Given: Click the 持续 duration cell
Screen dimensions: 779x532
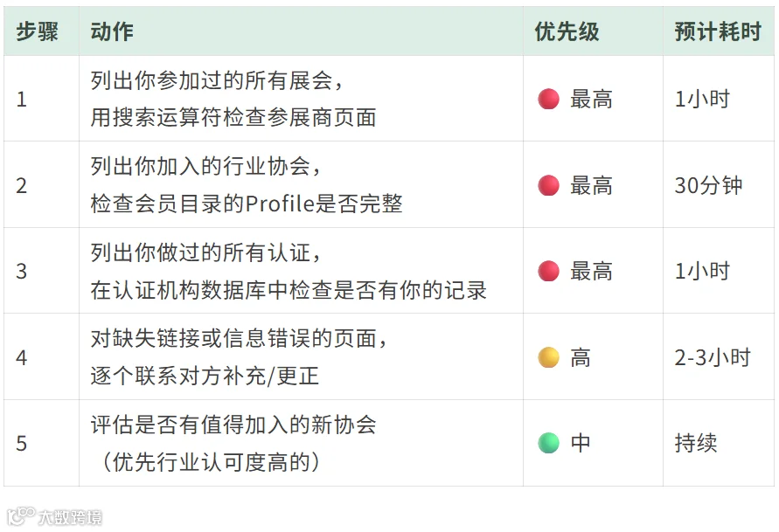Looking at the screenshot, I should (x=719, y=443).
